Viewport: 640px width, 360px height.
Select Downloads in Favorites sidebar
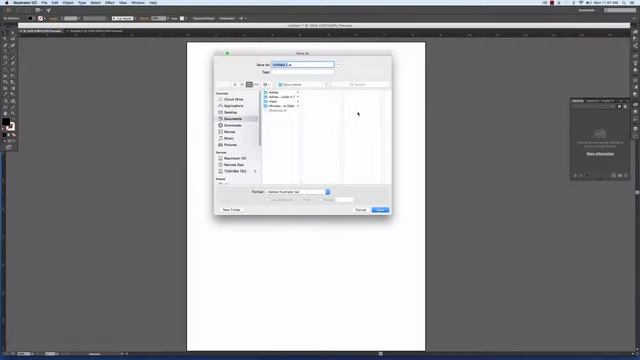(233, 125)
